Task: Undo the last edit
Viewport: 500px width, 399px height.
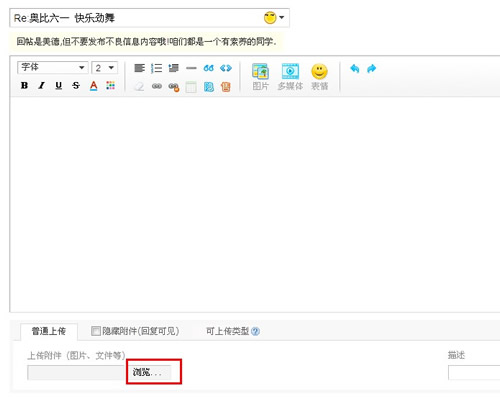Action: 355,69
